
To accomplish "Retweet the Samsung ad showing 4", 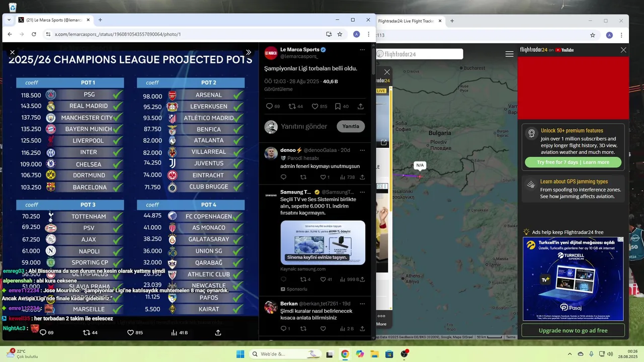I will click(305, 279).
